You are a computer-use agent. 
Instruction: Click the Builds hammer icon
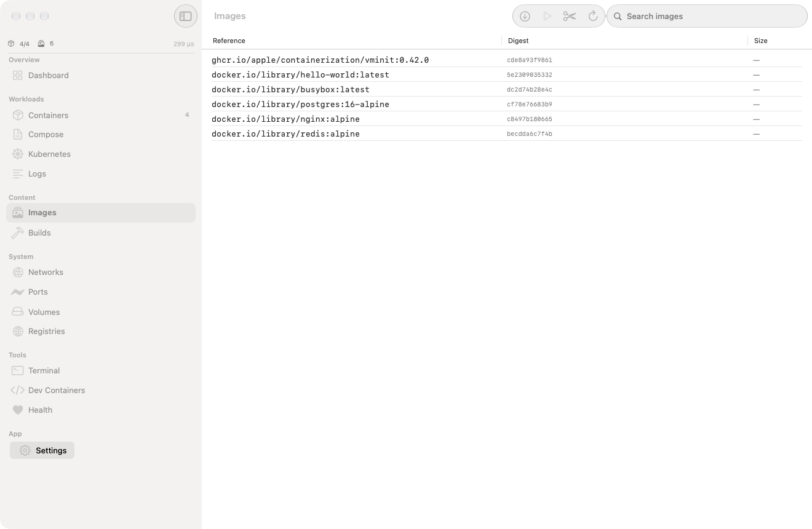tap(18, 233)
